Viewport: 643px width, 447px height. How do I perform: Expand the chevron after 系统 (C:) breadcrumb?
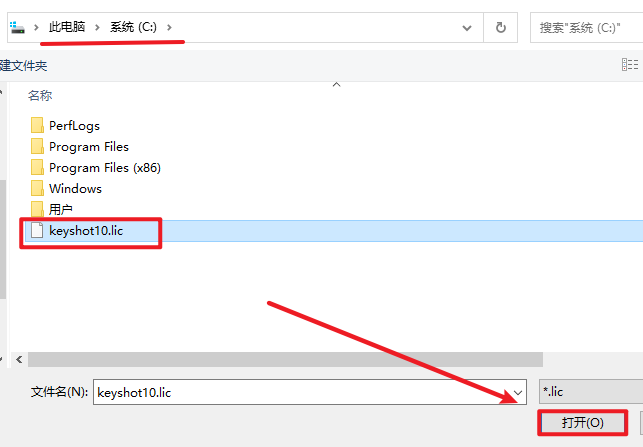[170, 27]
